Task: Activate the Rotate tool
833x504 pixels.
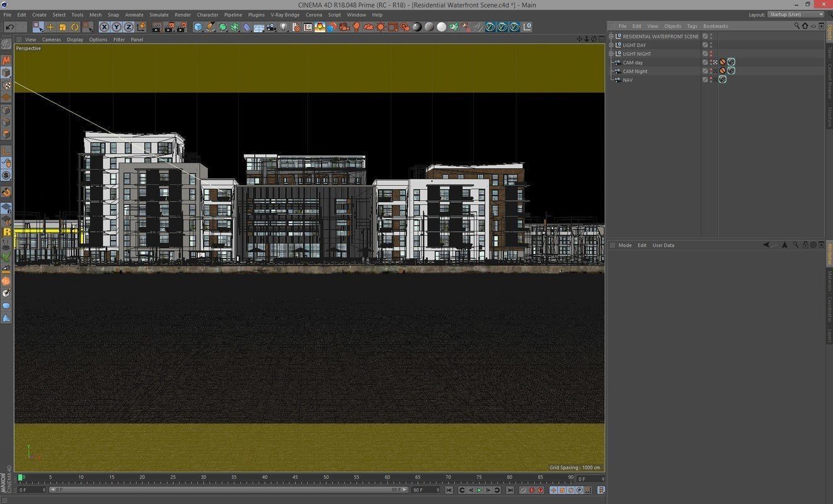Action: point(75,27)
